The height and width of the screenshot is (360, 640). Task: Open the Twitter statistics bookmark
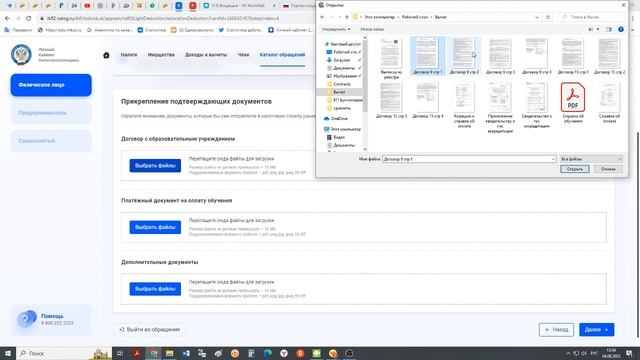pyautogui.click(x=240, y=30)
